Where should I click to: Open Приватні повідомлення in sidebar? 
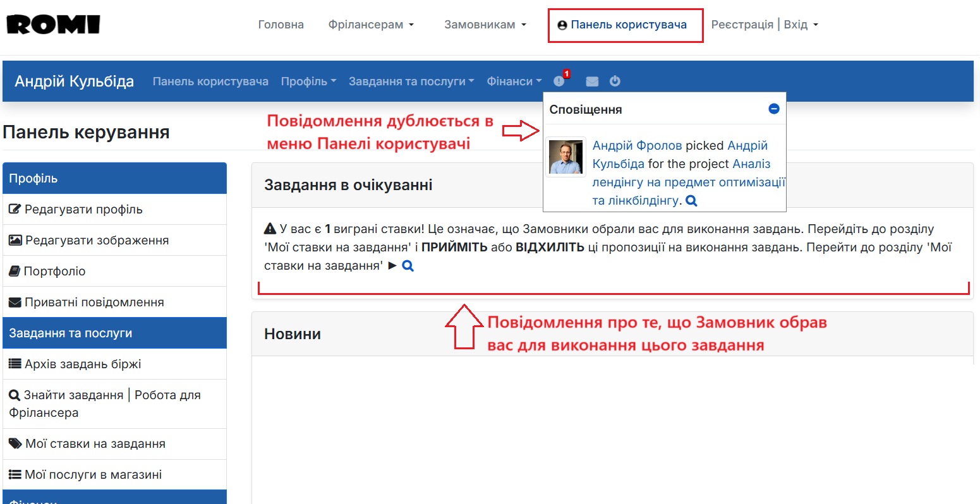coord(94,302)
